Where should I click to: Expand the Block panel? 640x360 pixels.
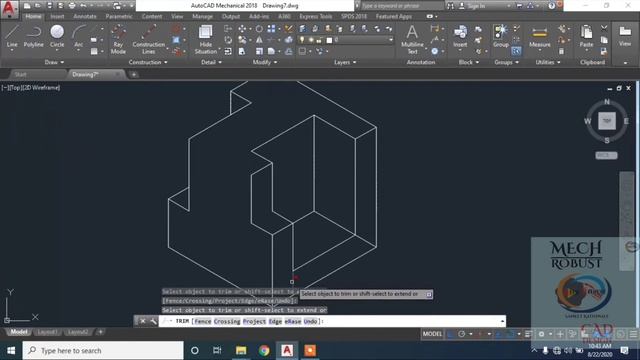click(469, 62)
